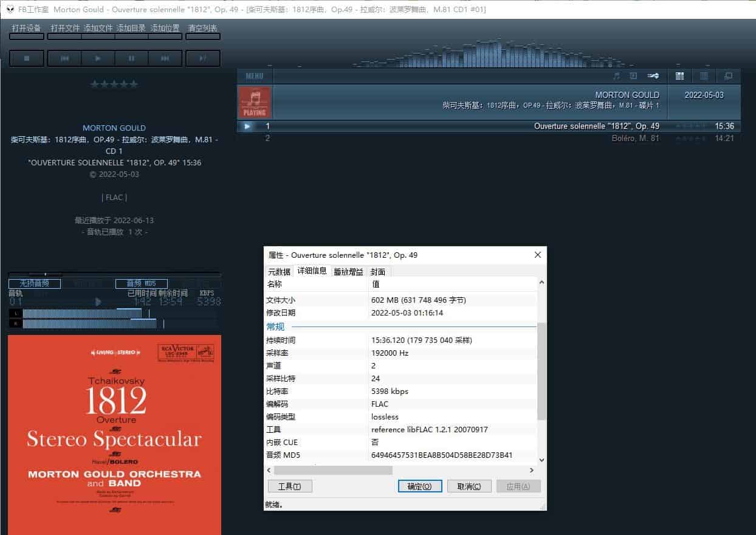Select track 1 Ouverture solennelle "1812", Op. 49

point(489,126)
